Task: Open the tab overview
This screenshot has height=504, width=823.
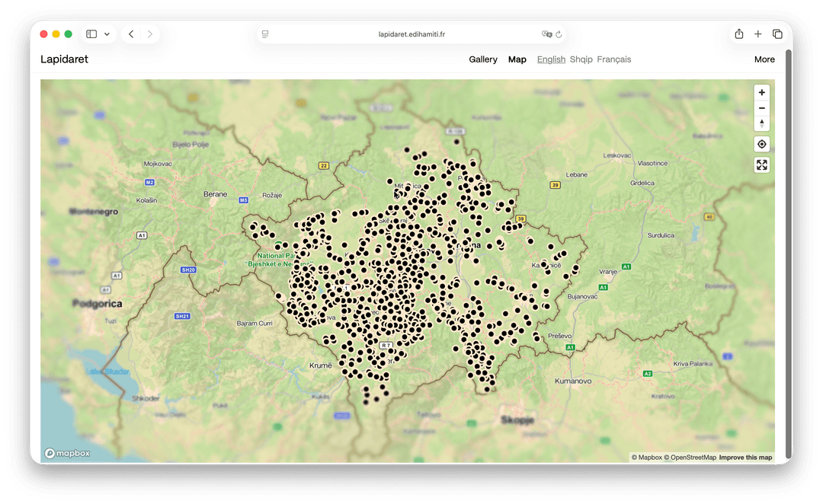Action: coord(777,33)
